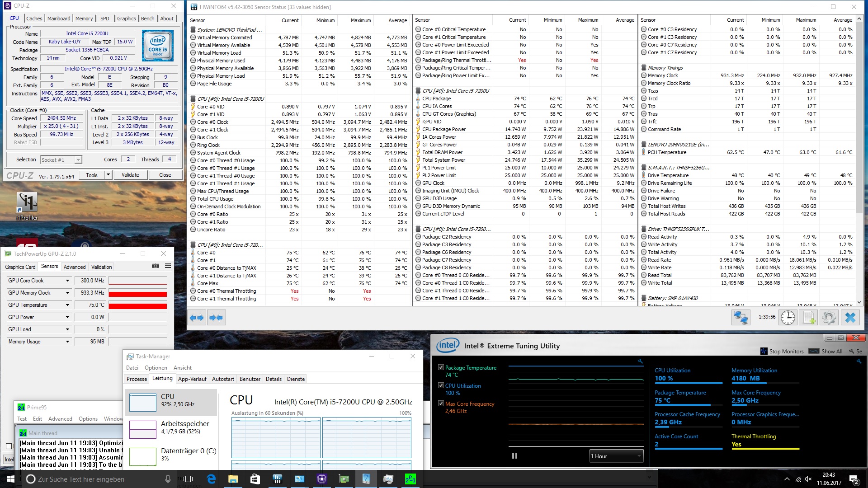Open GPU Temperature sensor dropdown

67,305
